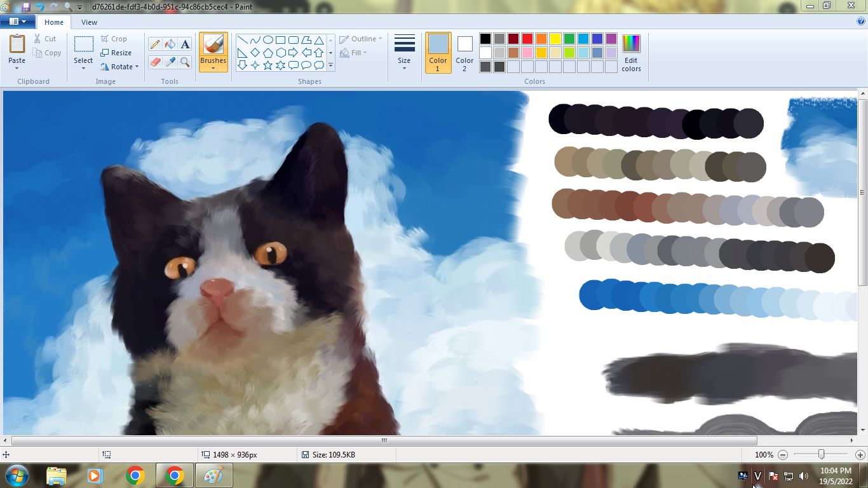The image size is (868, 488).
Task: Expand the Rotate dropdown menu
Action: (119, 67)
